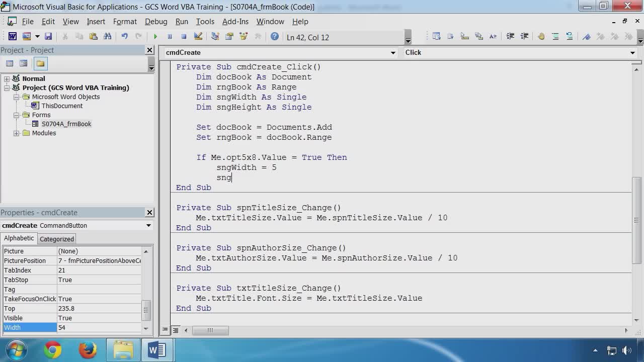Image resolution: width=644 pixels, height=362 pixels.
Task: Click the code window horizontal scrollbar thumb
Action: (x=210, y=330)
